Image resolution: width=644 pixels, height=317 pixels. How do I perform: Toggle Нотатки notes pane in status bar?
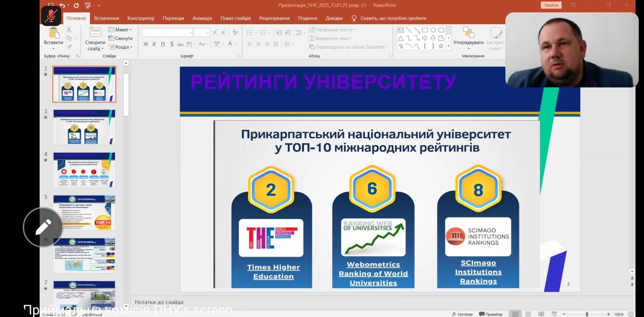[462, 314]
